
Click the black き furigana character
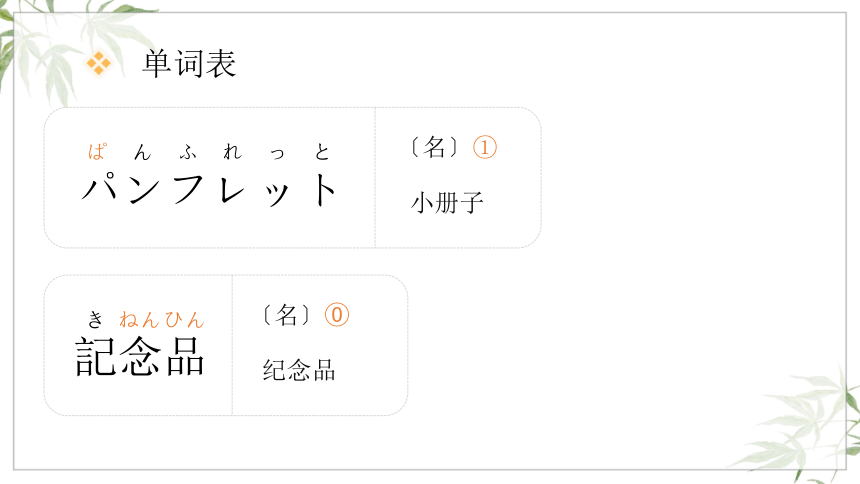coord(95,319)
